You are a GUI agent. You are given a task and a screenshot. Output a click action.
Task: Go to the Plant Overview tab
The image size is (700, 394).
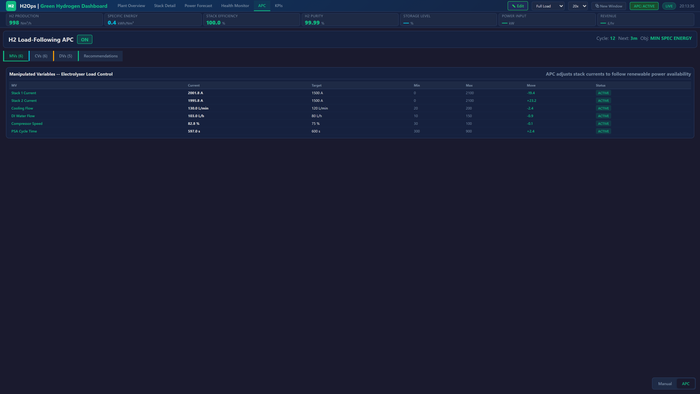point(131,6)
